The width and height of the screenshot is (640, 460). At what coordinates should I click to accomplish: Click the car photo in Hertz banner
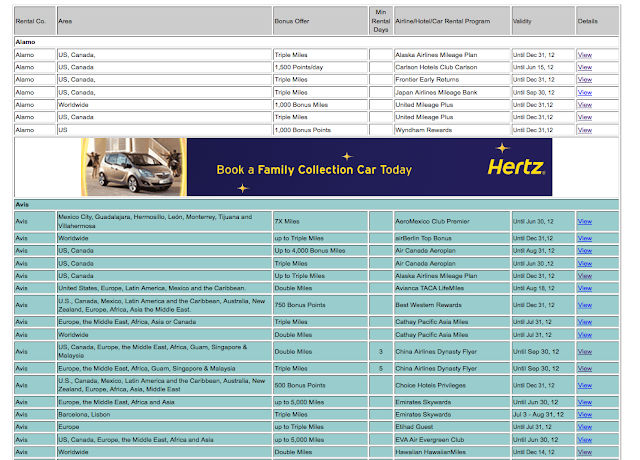point(134,167)
